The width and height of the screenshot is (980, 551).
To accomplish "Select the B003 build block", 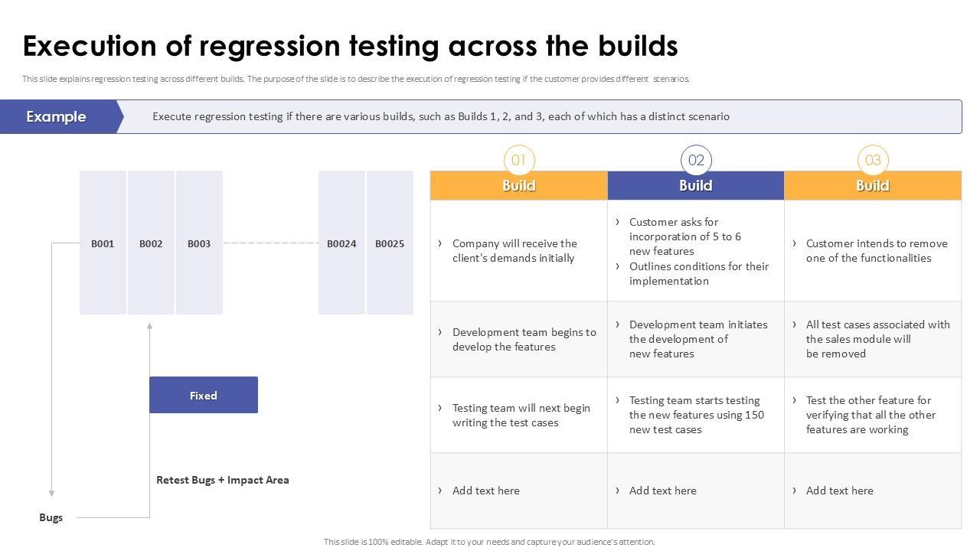I will coord(199,243).
